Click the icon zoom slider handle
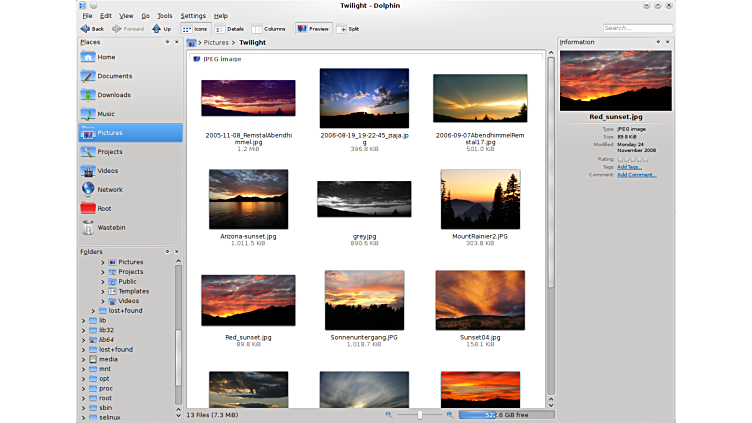 point(420,414)
